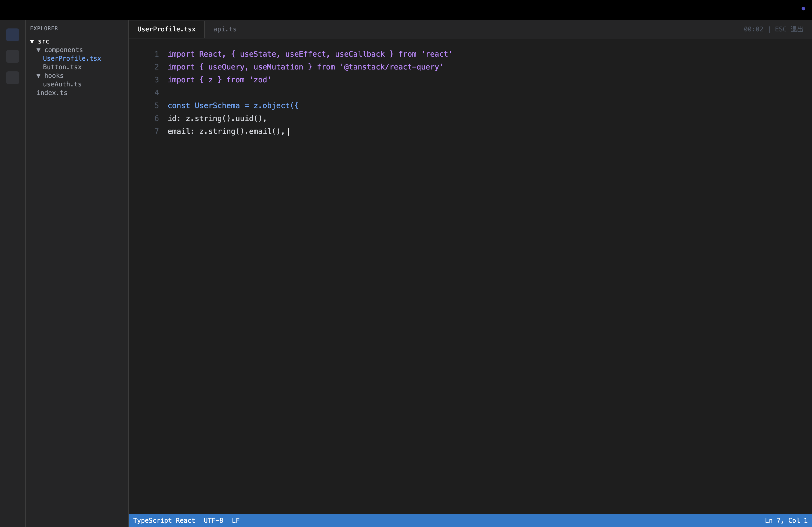This screenshot has height=527, width=812.
Task: Click line number 5 in the gutter
Action: click(157, 106)
